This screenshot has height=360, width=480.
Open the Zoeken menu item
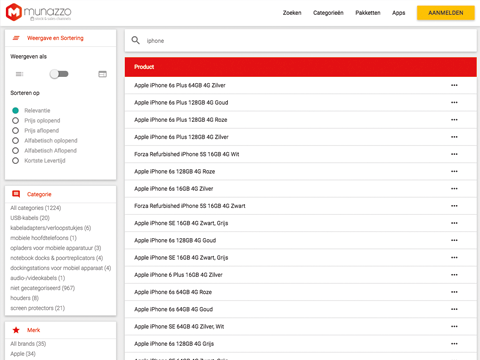(292, 13)
